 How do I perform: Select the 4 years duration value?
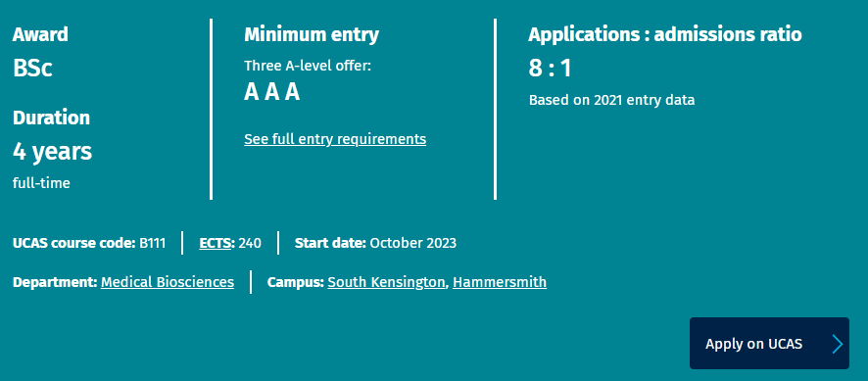point(53,151)
